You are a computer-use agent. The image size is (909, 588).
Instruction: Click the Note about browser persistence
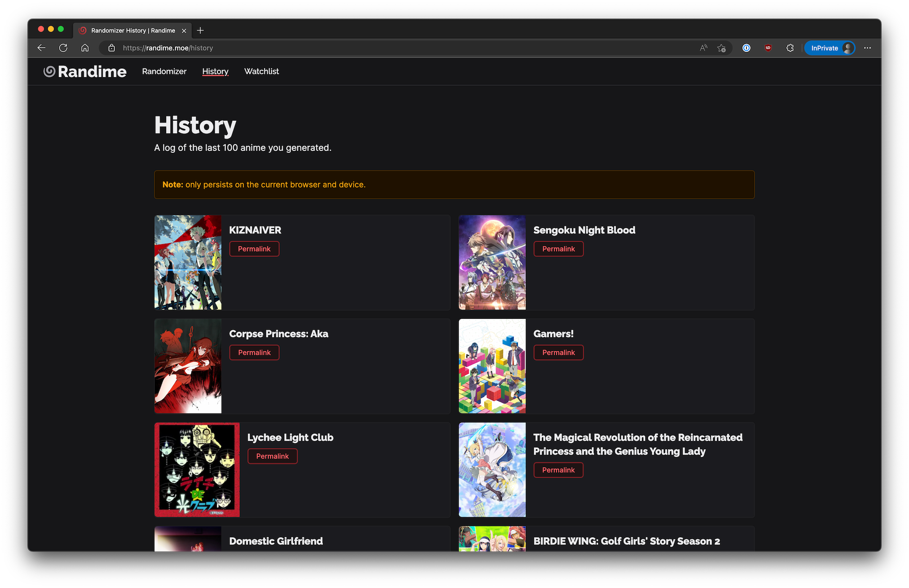[x=454, y=184]
